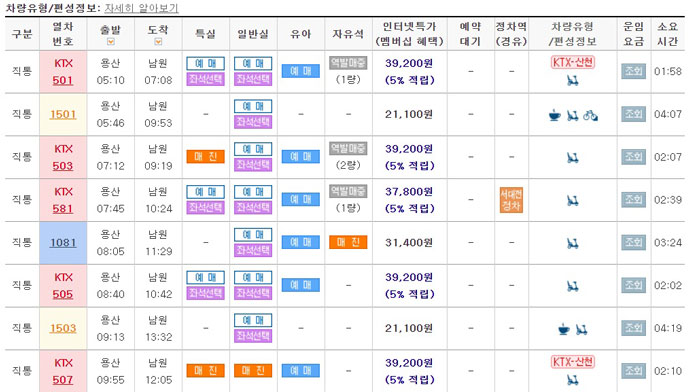The height and width of the screenshot is (392, 700).
Task: Select the 31,400원 fare text
Action: (x=409, y=242)
